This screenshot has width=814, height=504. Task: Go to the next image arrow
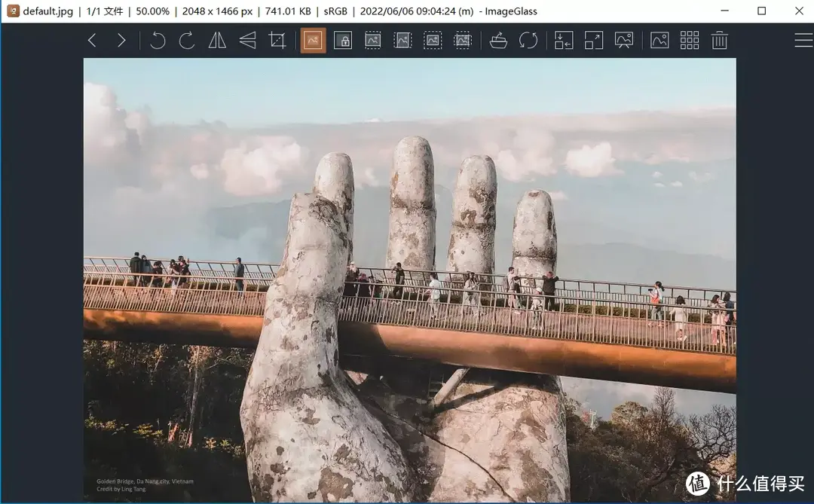pyautogui.click(x=121, y=41)
